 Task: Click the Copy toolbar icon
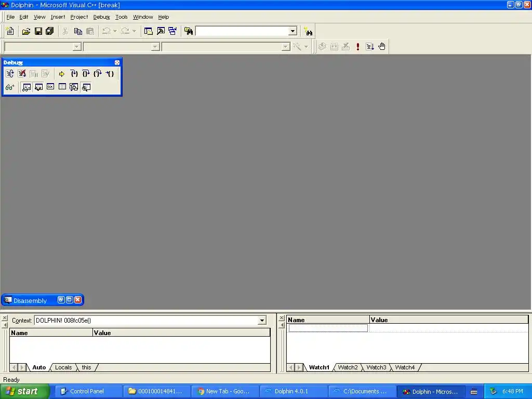[x=78, y=31]
